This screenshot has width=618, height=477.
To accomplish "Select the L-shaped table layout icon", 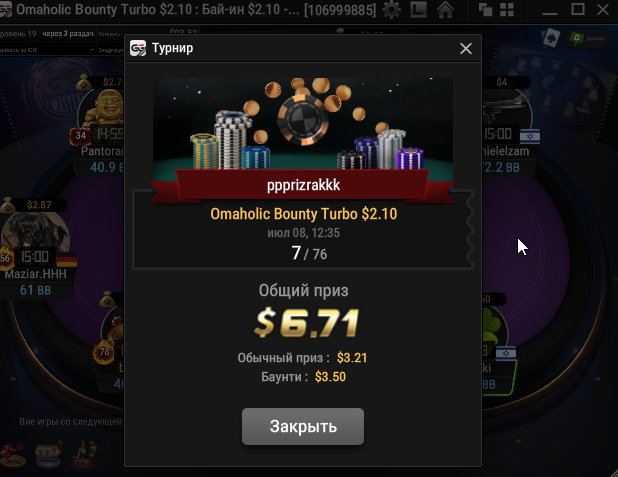I will tap(419, 9).
